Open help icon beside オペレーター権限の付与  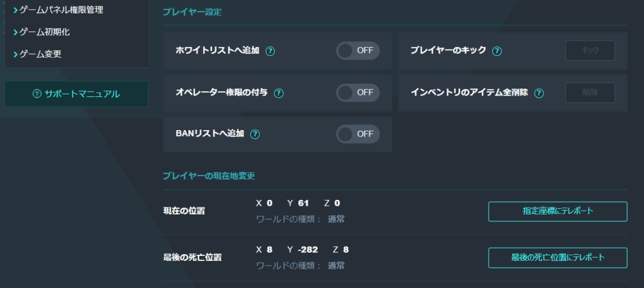click(279, 93)
